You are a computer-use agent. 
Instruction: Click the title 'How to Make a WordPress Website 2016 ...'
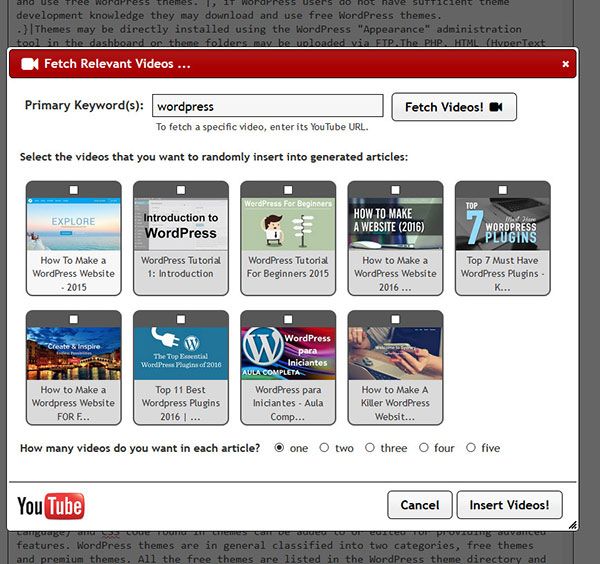coord(395,274)
